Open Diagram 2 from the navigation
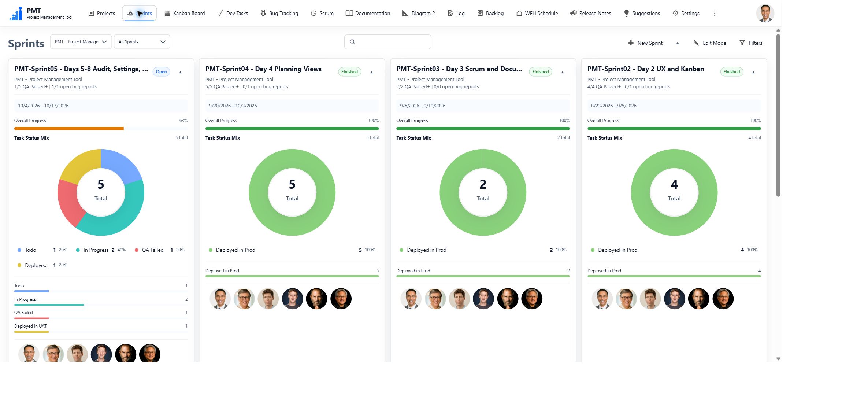868x402 pixels. [419, 13]
